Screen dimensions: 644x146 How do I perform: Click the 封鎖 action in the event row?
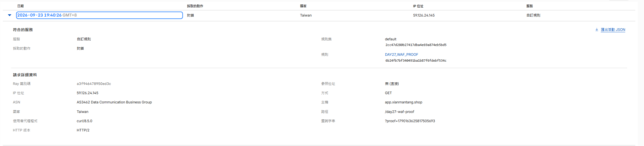point(190,15)
